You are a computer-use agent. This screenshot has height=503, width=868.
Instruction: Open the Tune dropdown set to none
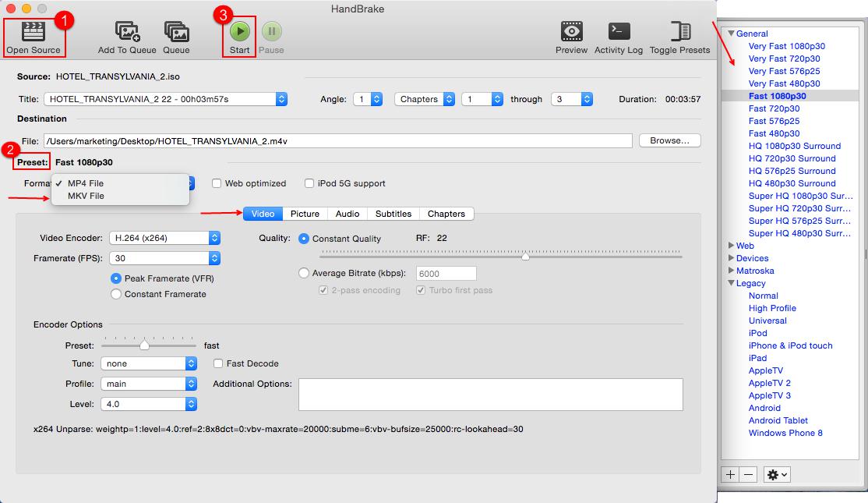click(149, 363)
